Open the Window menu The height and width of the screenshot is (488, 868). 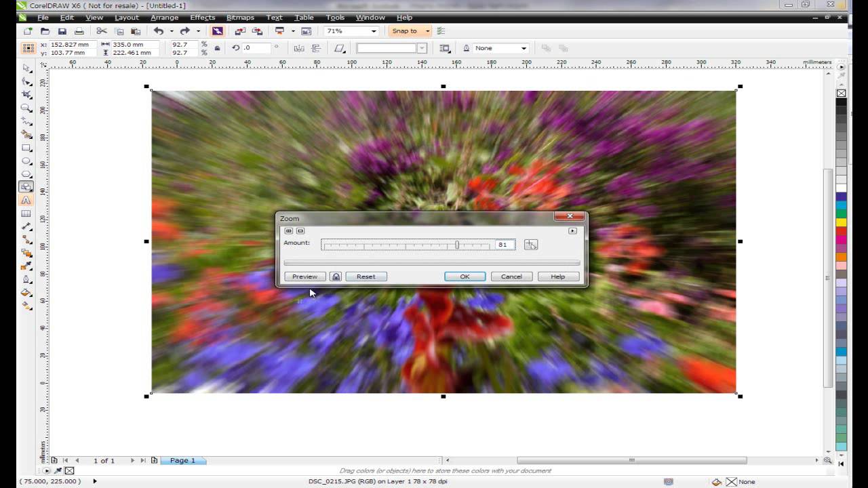[370, 18]
